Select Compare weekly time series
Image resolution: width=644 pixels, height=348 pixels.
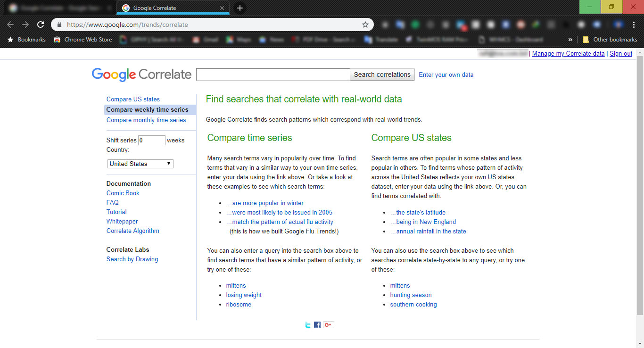pyautogui.click(x=150, y=109)
